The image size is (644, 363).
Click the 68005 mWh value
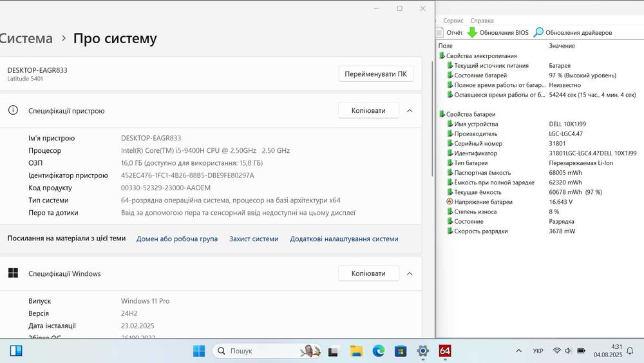[x=565, y=173]
